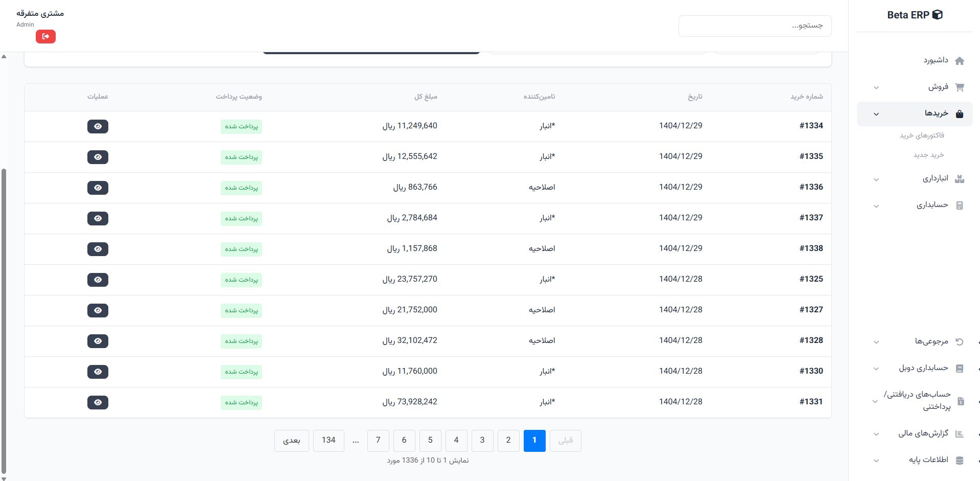Go to page 3 of purchases
Viewport: 980px width, 481px height.
(482, 441)
